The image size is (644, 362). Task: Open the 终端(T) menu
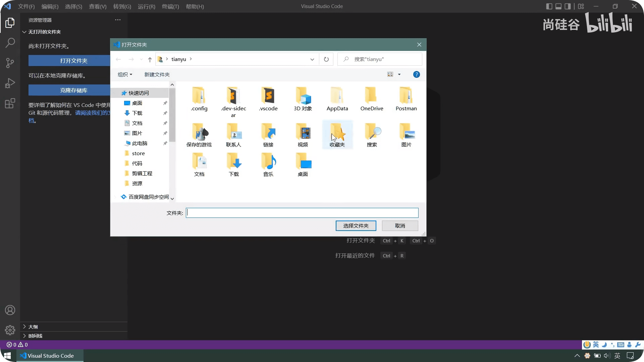tap(170, 6)
